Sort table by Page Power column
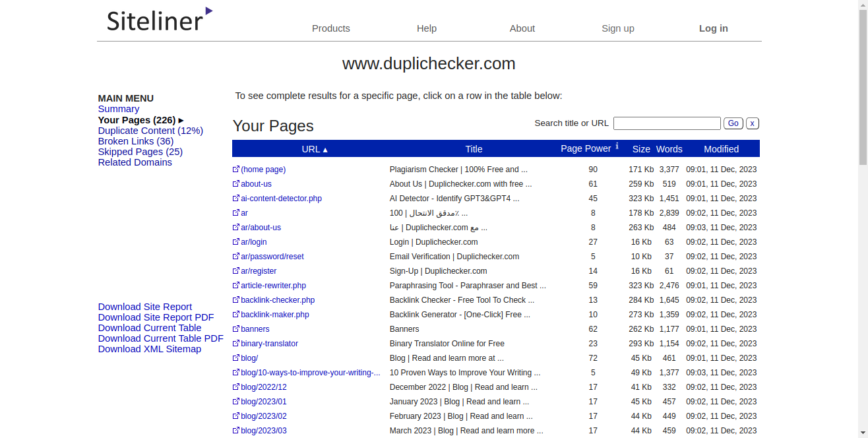Screen dimensions: 868x438 coord(585,149)
